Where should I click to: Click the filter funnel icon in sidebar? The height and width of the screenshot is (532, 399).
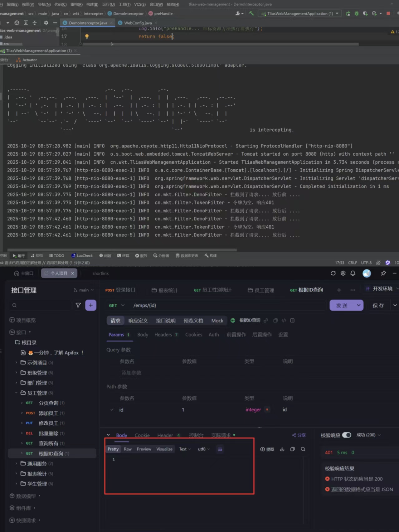tap(78, 305)
